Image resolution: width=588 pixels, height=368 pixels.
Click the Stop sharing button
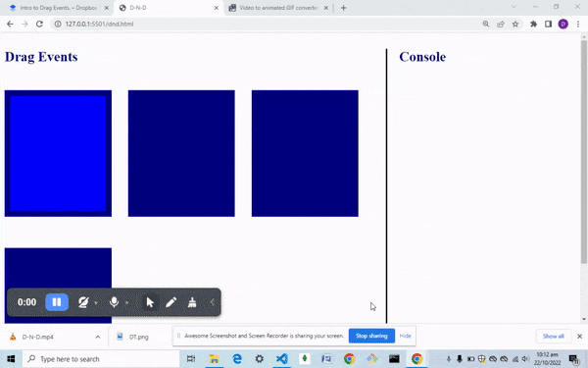pos(371,336)
